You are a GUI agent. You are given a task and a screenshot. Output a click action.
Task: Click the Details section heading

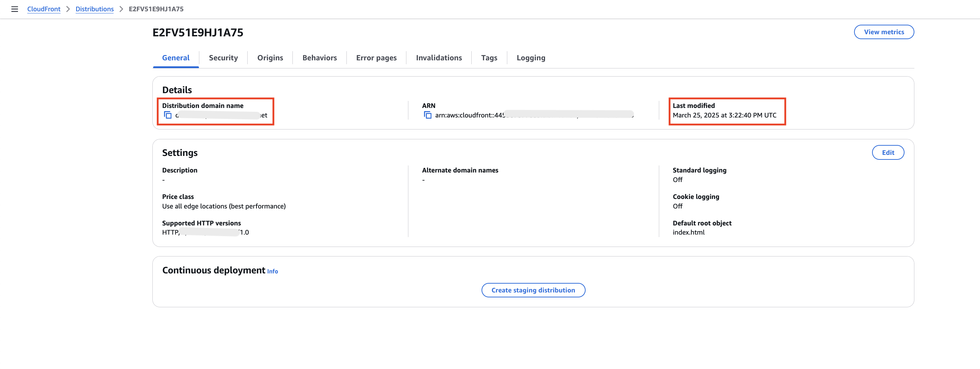(x=177, y=90)
